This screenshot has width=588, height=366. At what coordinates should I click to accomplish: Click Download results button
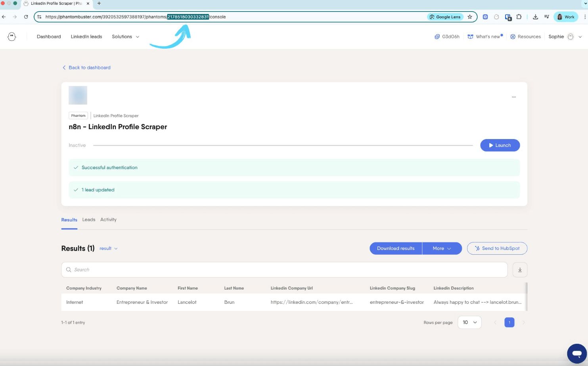click(396, 248)
